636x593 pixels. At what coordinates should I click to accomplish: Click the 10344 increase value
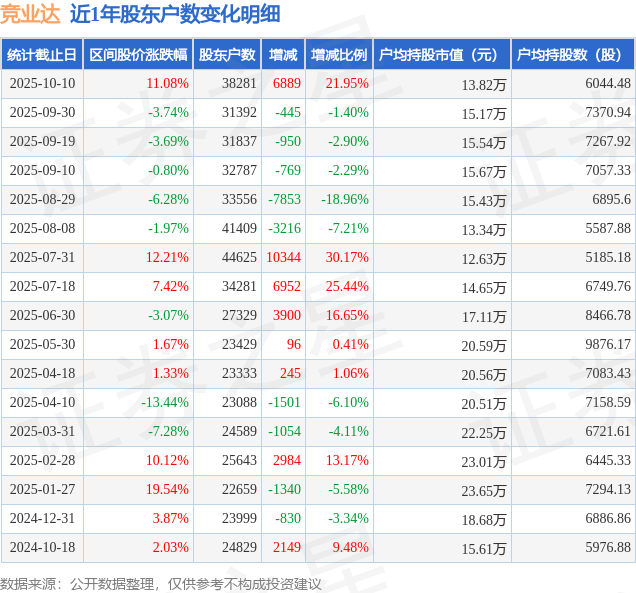click(284, 258)
